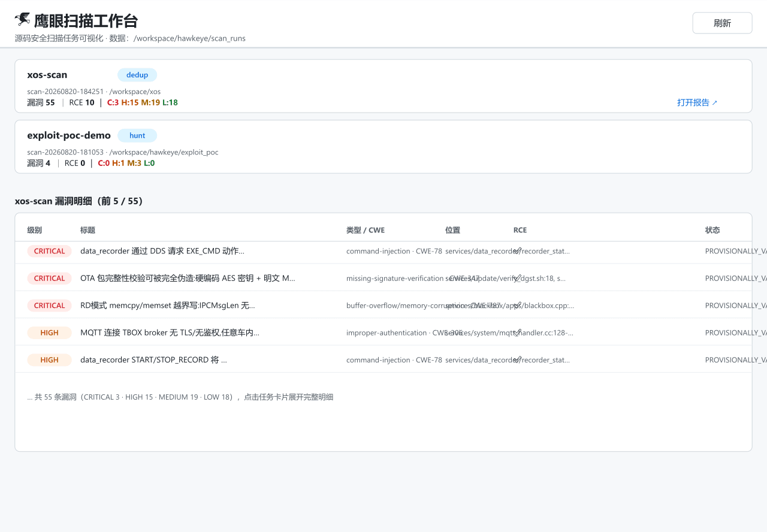This screenshot has width=767, height=532.
Task: Click the RCE 0 count on exploit-poc-demo
Action: 75,163
